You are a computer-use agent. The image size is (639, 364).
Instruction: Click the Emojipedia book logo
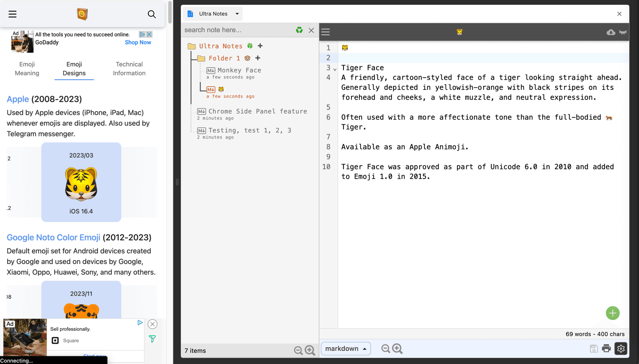click(x=82, y=14)
